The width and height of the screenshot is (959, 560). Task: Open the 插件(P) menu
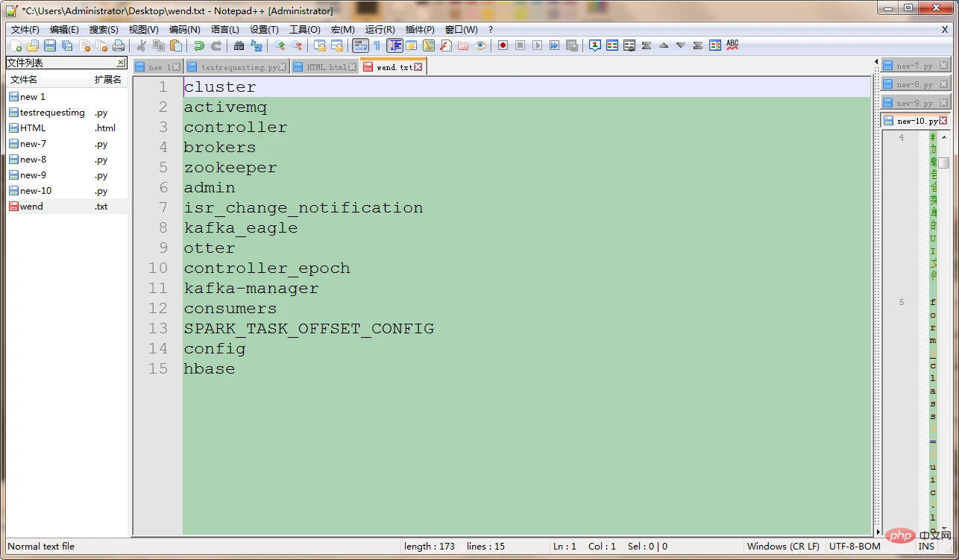418,30
